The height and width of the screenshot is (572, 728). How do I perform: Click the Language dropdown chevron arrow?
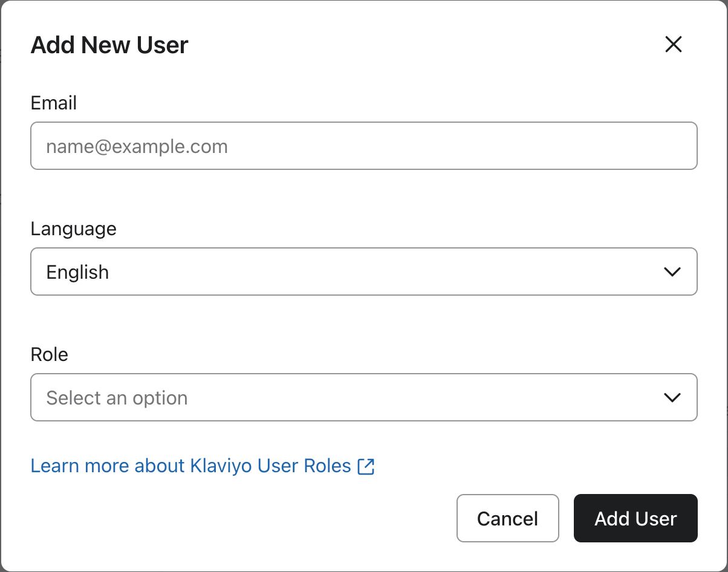[x=672, y=272]
